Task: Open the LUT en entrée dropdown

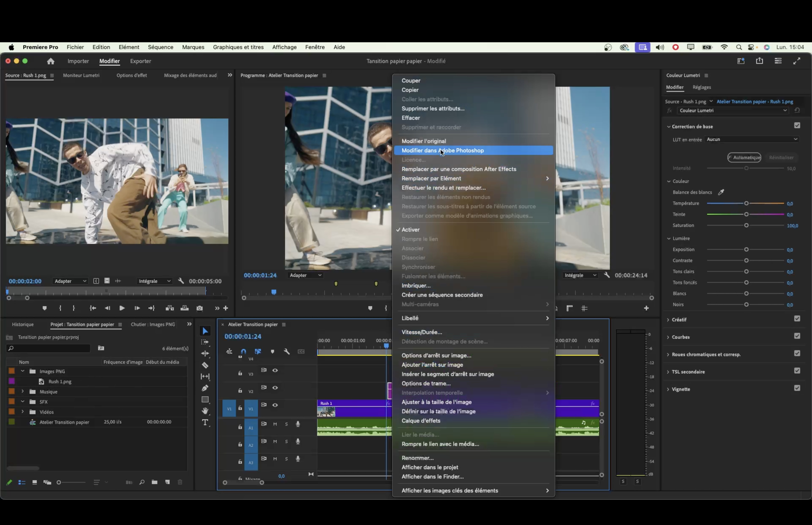Action: [x=752, y=139]
